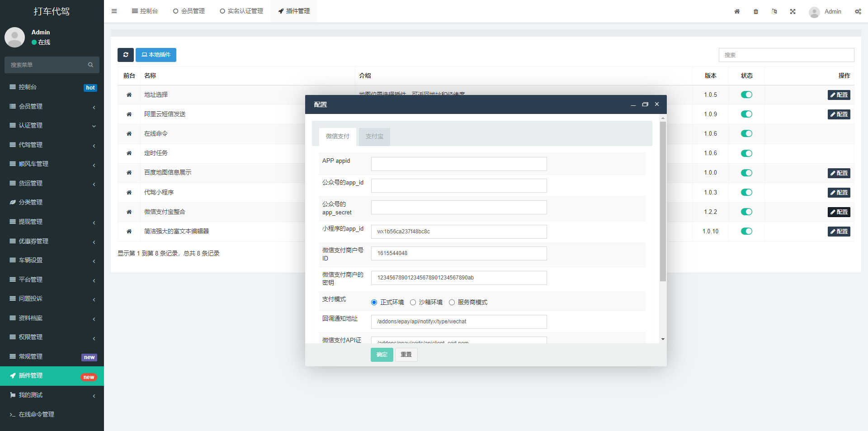This screenshot has width=868, height=431.
Task: Click the search magnifier icon in sidebar
Action: (x=91, y=65)
